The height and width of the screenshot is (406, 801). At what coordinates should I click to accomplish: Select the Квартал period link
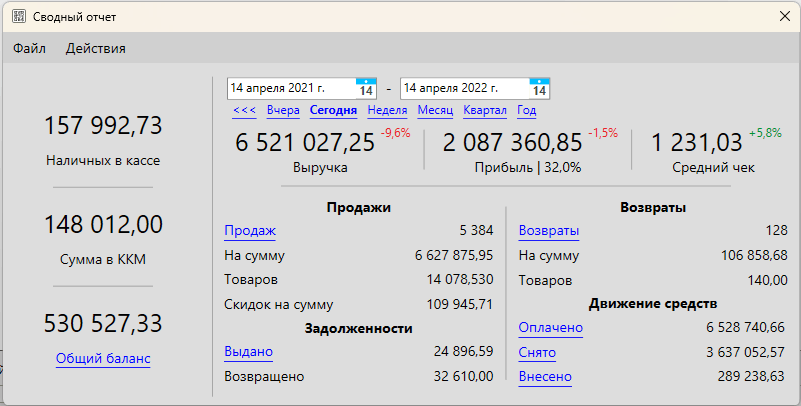click(x=485, y=110)
